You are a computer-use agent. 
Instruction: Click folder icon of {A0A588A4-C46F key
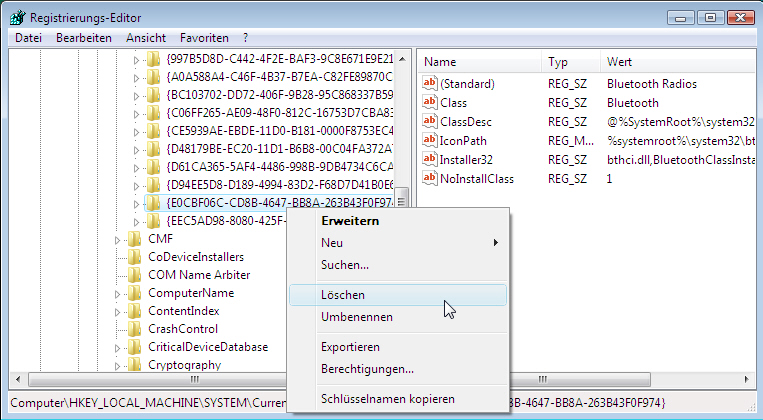[x=153, y=77]
